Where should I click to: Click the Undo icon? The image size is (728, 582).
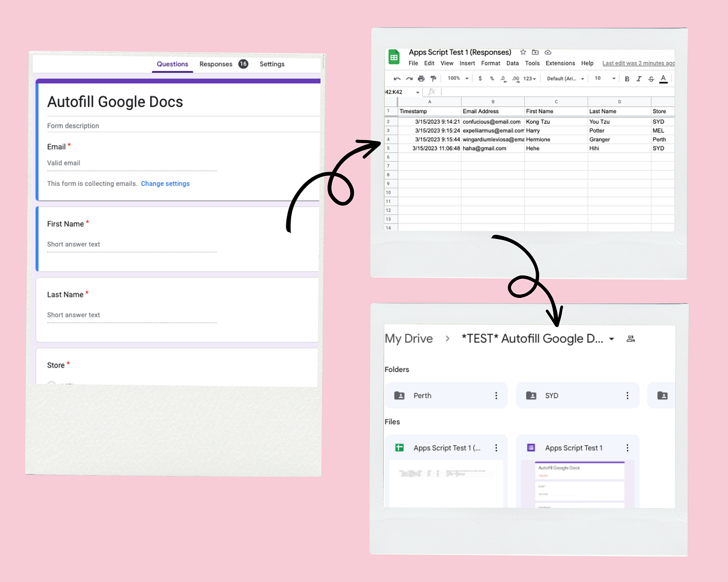[397, 78]
